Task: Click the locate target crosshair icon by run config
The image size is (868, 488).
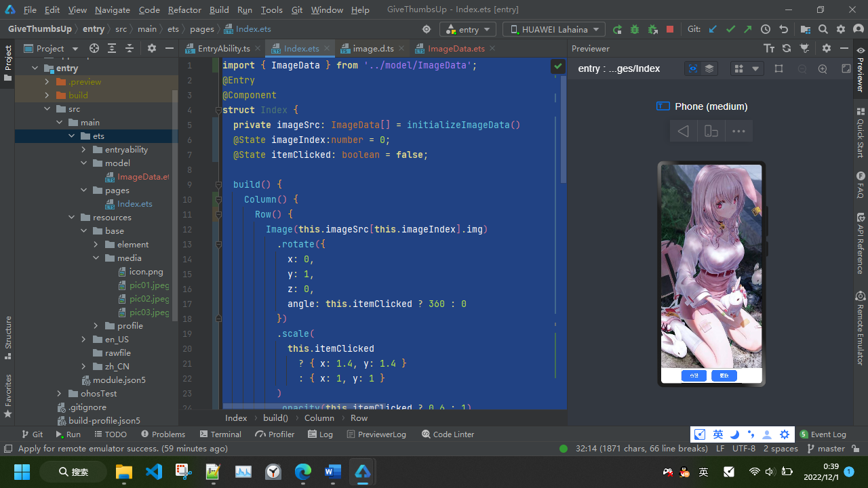Action: [427, 29]
